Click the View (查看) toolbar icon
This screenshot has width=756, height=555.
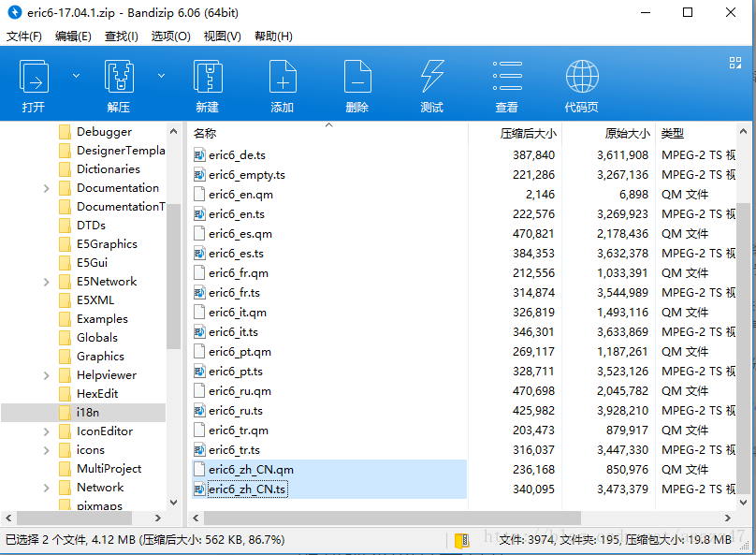pos(506,77)
